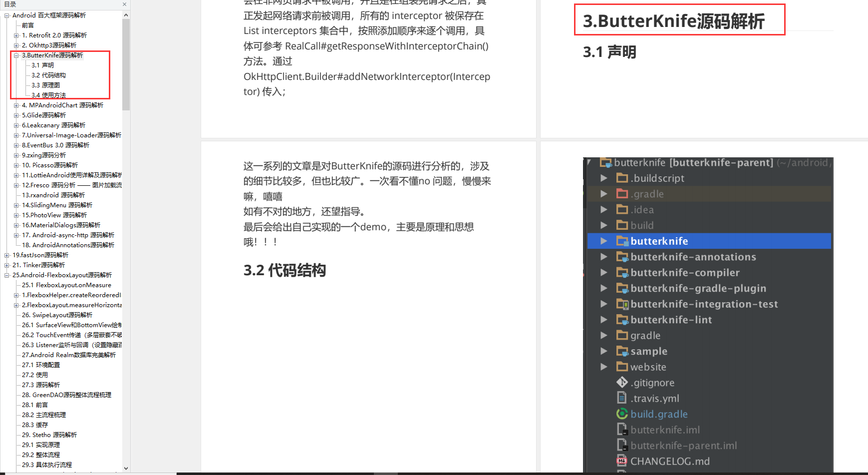Viewport: 868px width, 475px height.
Task: Open bookmark 28.1 前言
Action: 34,405
